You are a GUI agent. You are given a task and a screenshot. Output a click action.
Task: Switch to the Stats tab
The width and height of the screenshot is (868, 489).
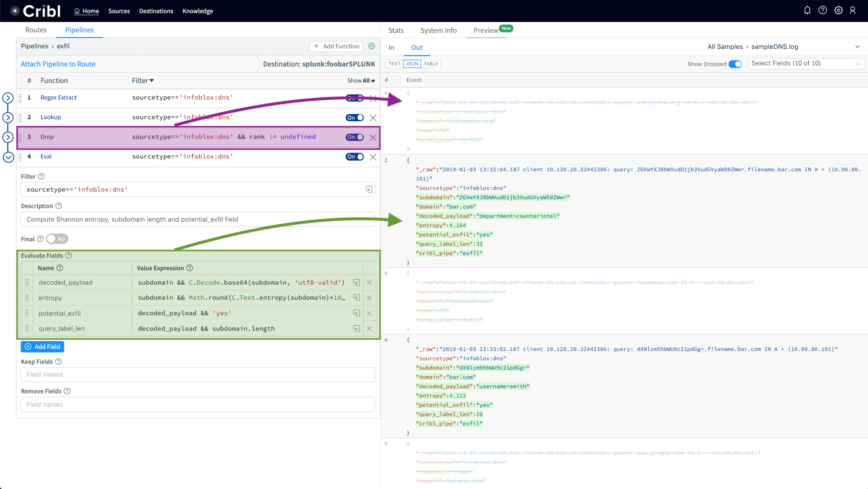[396, 31]
